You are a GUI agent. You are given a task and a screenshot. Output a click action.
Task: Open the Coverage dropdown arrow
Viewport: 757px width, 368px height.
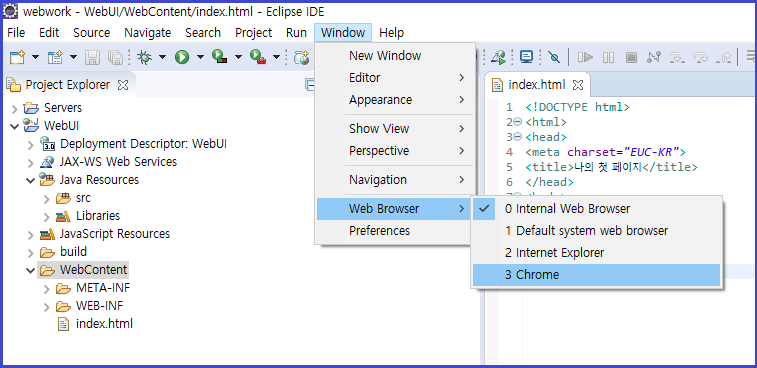point(238,57)
